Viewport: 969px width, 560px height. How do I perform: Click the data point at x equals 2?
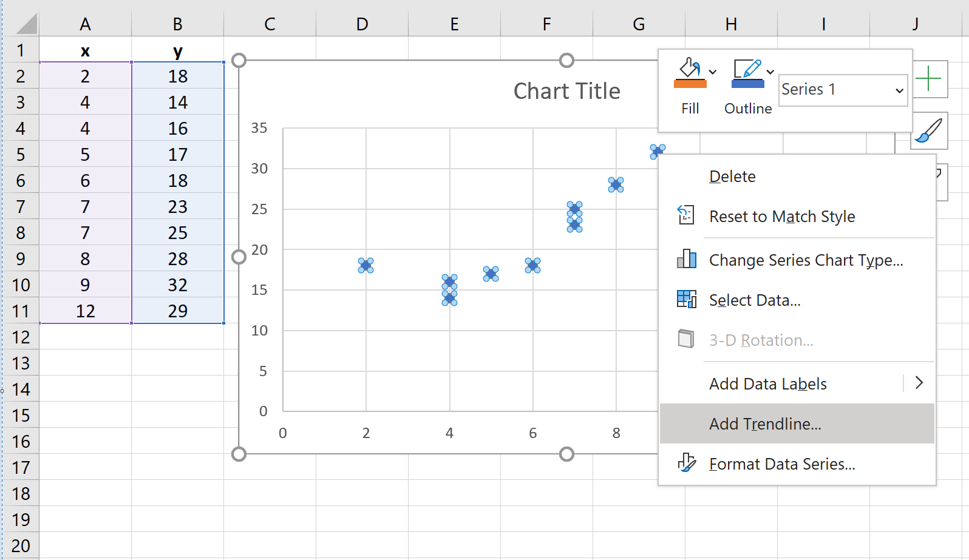tap(365, 265)
